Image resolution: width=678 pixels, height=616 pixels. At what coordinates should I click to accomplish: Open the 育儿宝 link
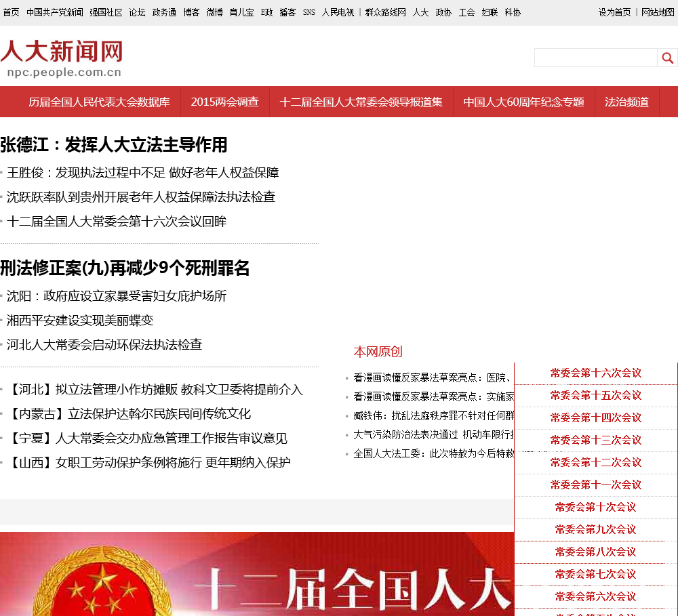[242, 12]
